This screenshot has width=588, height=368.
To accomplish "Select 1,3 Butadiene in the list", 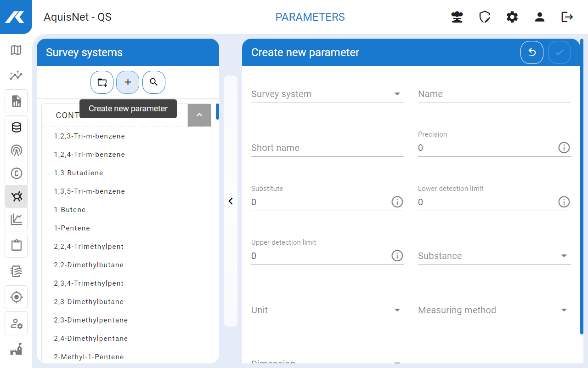I will pyautogui.click(x=79, y=173).
